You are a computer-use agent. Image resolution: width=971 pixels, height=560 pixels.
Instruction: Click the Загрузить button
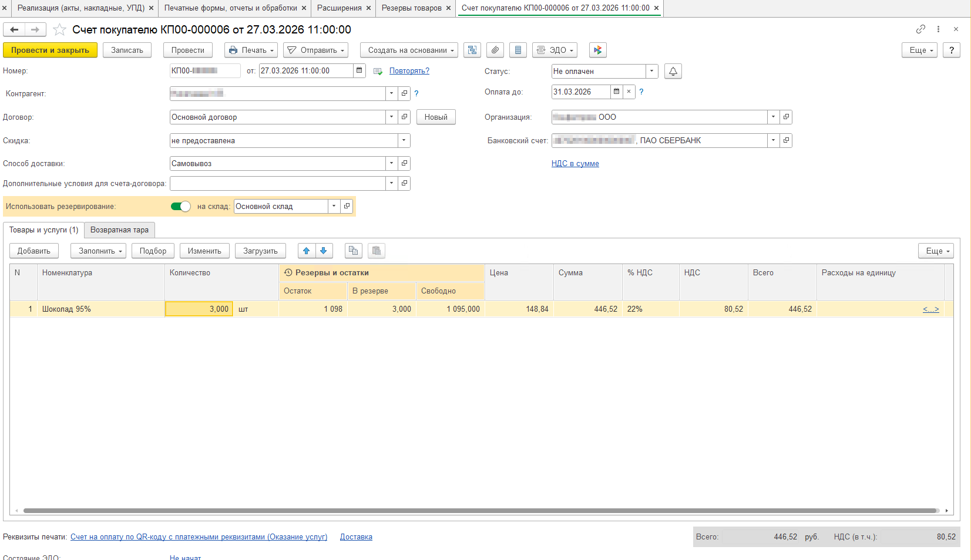tap(260, 251)
